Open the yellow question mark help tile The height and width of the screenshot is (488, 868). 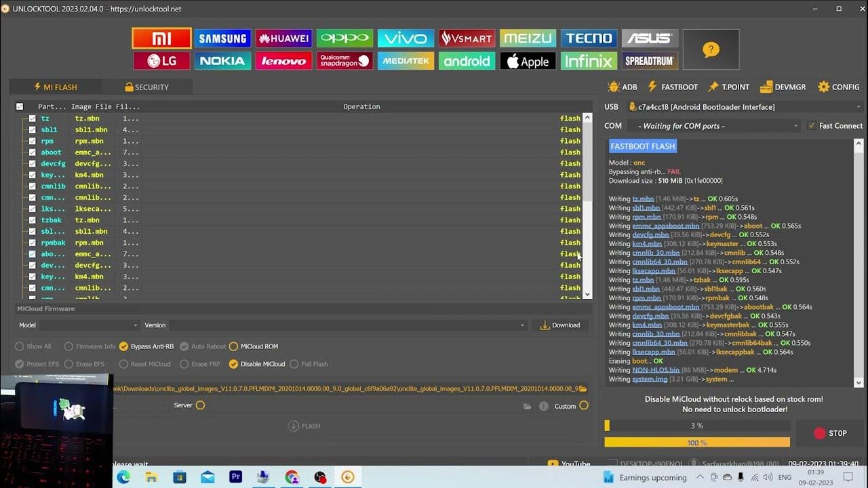(x=711, y=49)
